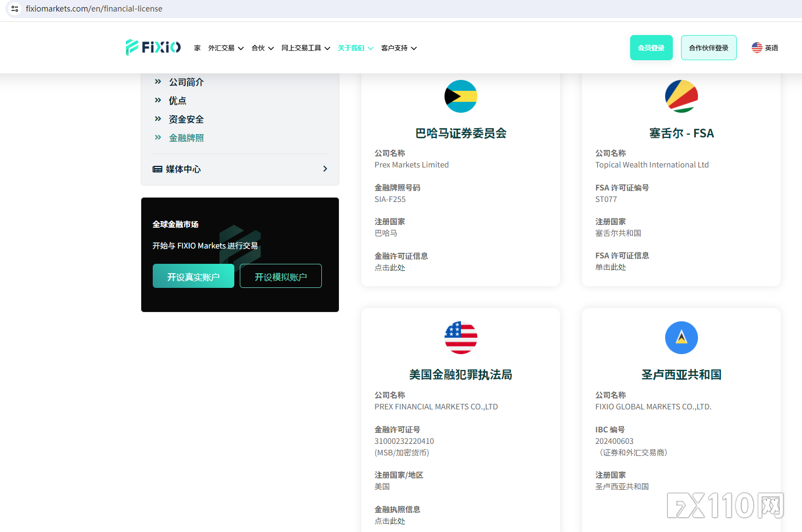Screen dimensions: 802x532
Task: Click the US flag language icon
Action: tap(757, 48)
